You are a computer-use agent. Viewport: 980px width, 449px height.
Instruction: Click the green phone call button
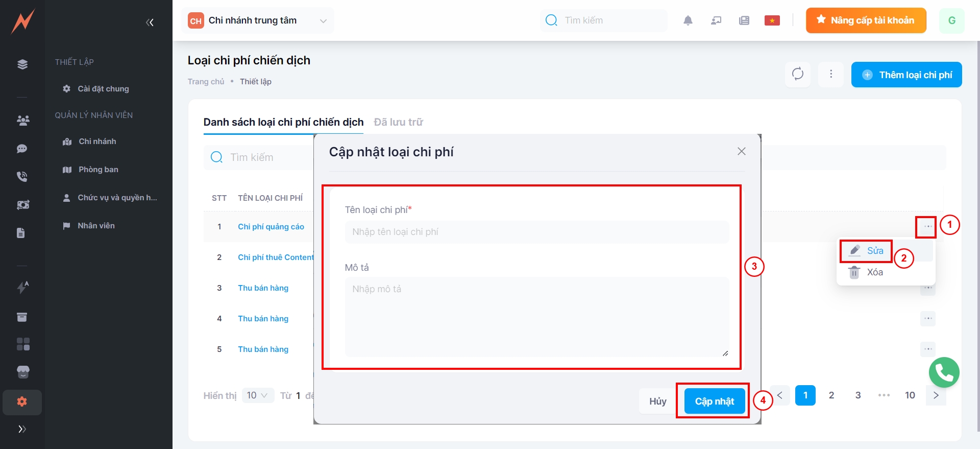pyautogui.click(x=944, y=372)
